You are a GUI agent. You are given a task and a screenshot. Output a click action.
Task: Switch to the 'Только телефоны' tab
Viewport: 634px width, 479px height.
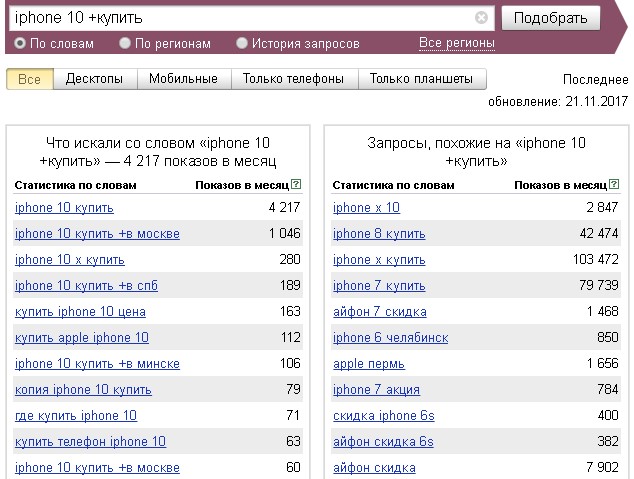tap(294, 79)
